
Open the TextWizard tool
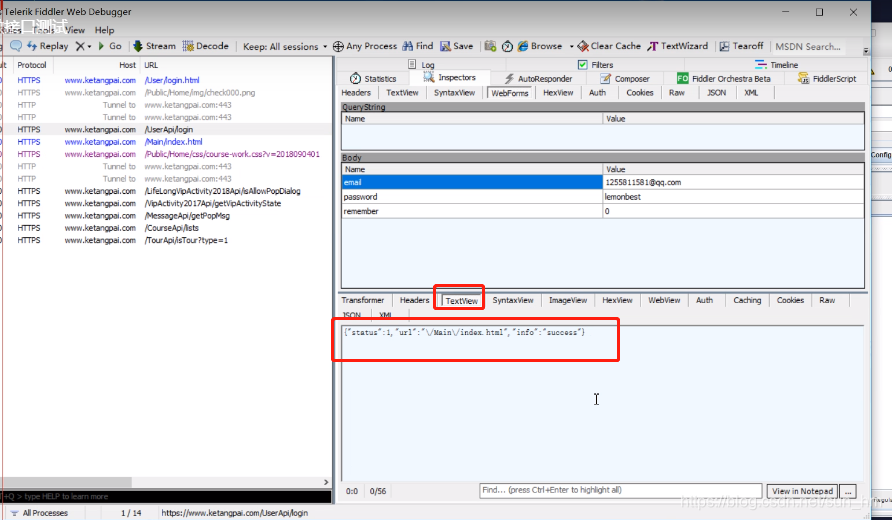(x=678, y=46)
